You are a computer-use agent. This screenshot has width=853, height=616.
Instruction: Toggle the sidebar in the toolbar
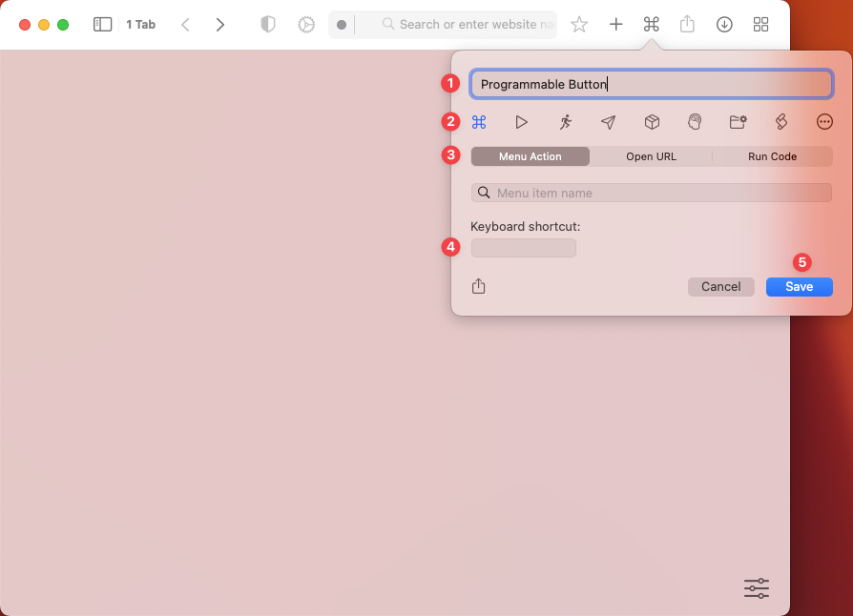point(102,25)
